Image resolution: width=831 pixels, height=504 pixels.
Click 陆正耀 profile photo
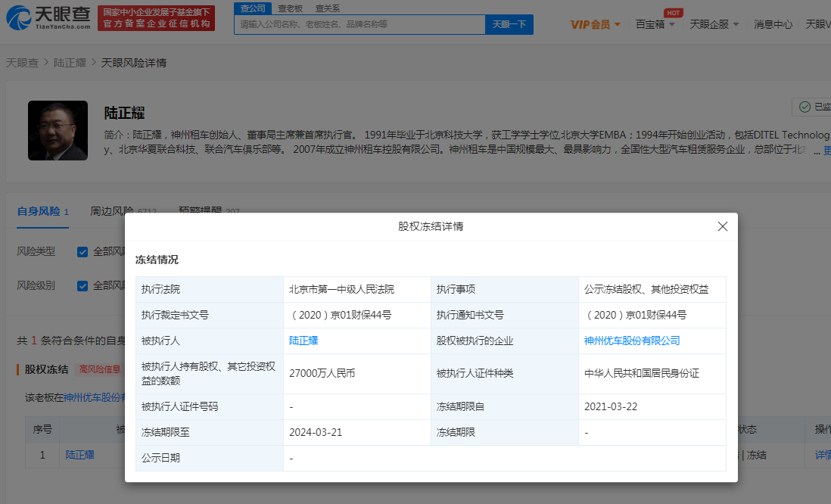(58, 130)
